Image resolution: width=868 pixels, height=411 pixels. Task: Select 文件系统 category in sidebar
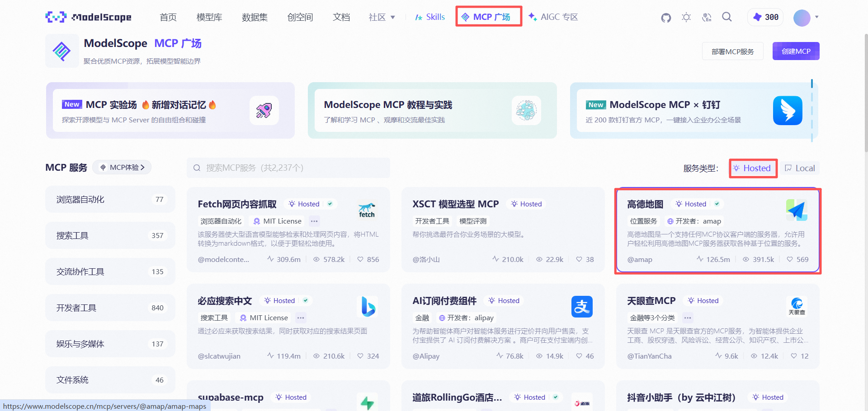pos(110,380)
